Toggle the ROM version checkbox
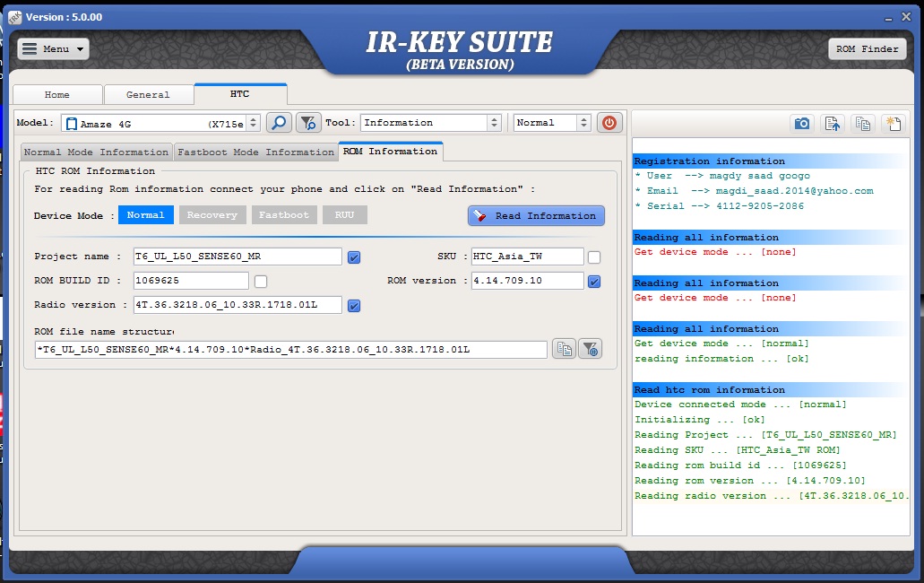 coord(594,281)
